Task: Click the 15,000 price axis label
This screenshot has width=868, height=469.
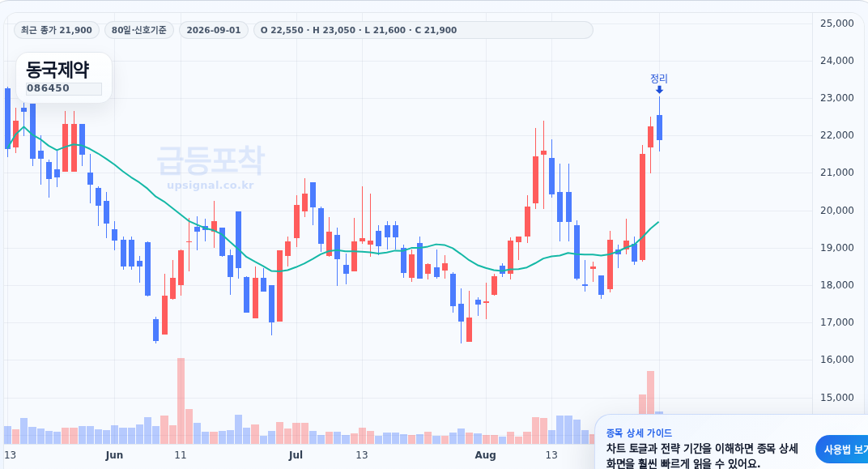Action: coord(837,398)
